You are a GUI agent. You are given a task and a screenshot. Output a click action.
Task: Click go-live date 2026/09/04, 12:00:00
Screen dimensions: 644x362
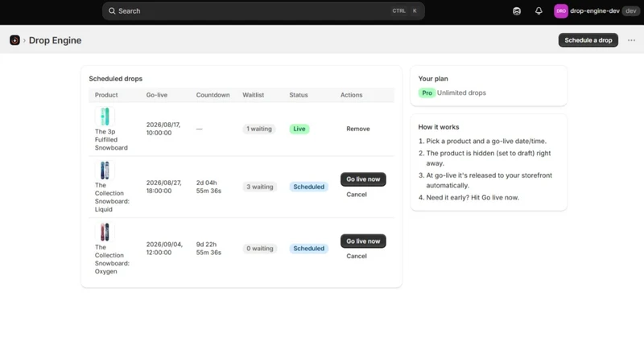(164, 249)
